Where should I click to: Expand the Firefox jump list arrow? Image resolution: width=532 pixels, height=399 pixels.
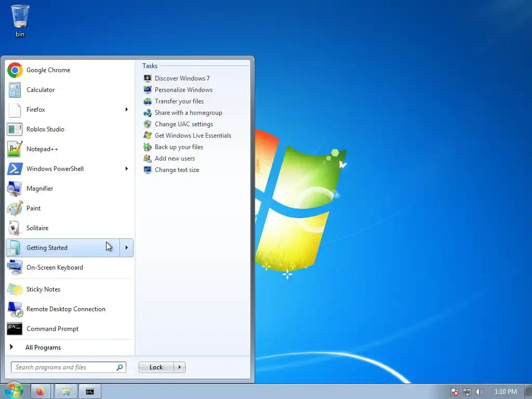(127, 109)
